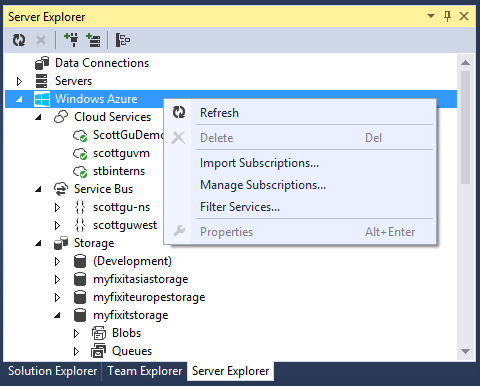Toggle auto-hide pin on Server Explorer
The image size is (480, 386).
point(447,16)
